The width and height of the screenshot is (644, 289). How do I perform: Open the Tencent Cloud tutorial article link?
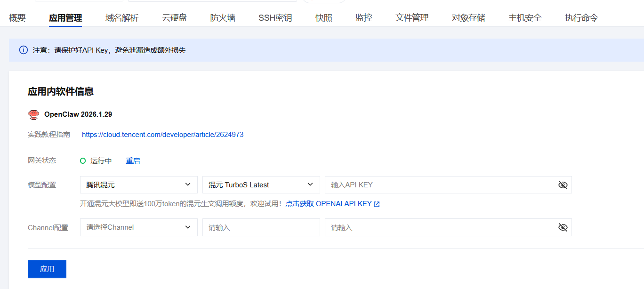pyautogui.click(x=162, y=135)
